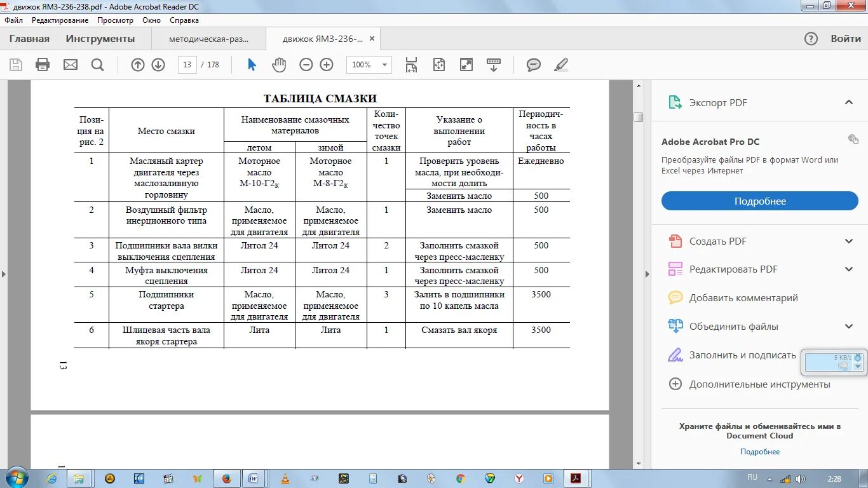The width and height of the screenshot is (868, 488).
Task: Zoom in with the plus button
Action: [x=327, y=65]
